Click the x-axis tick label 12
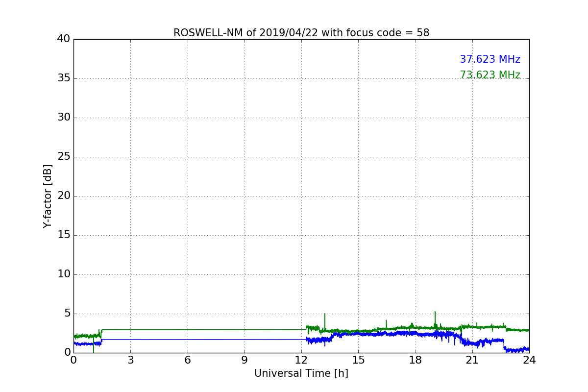 [301, 360]
